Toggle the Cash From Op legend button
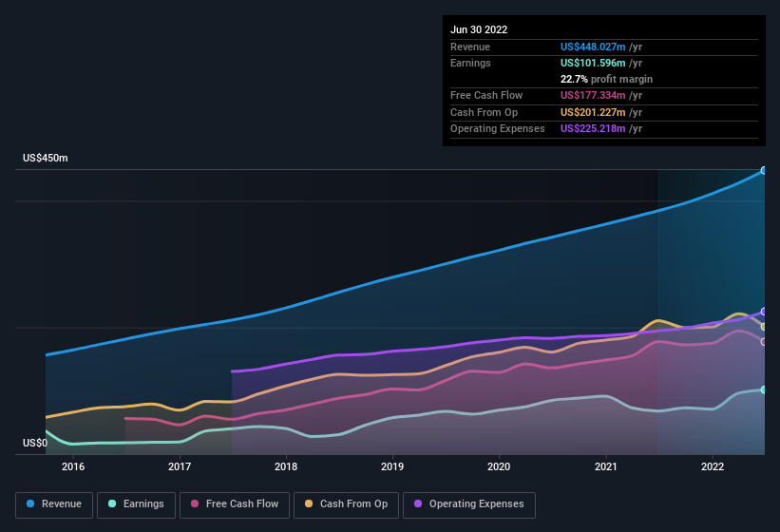Viewport: 780px width, 532px height. coord(346,504)
